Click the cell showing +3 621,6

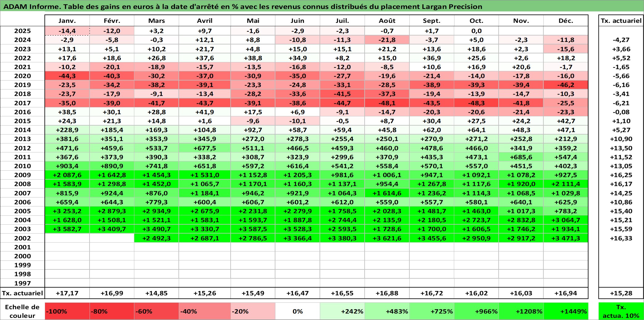387,238
